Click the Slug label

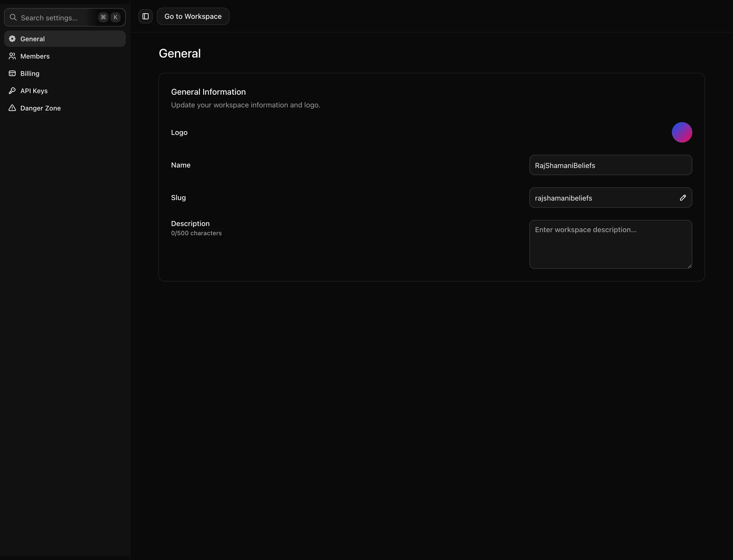pyautogui.click(x=178, y=198)
